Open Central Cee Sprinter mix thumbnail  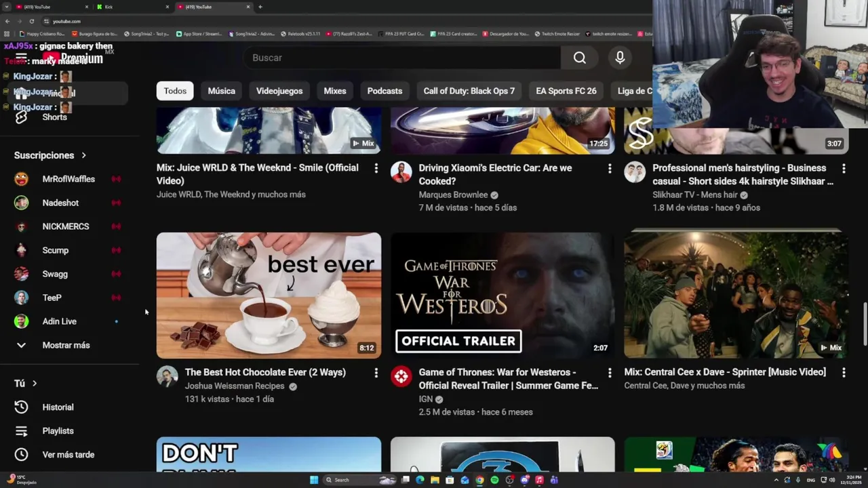(x=736, y=296)
